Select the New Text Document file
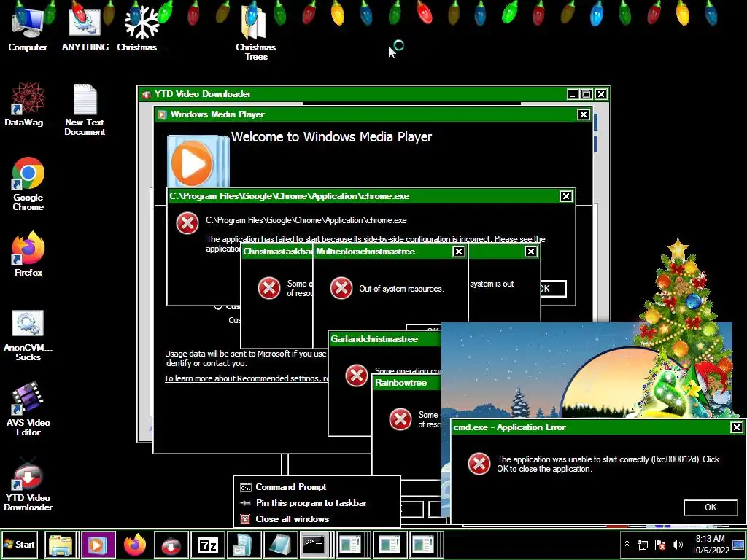747x560 pixels. click(85, 109)
